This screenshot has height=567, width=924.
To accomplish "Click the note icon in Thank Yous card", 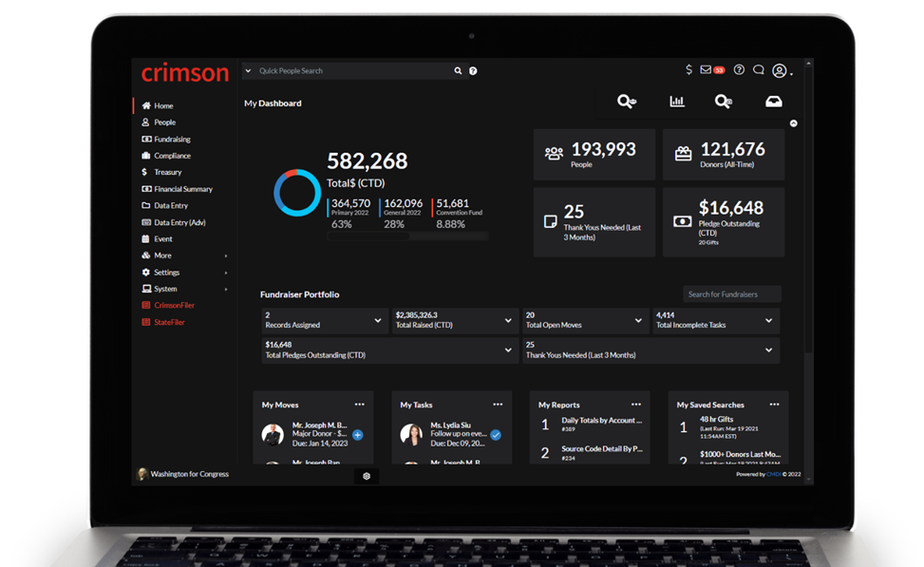I will pos(551,221).
